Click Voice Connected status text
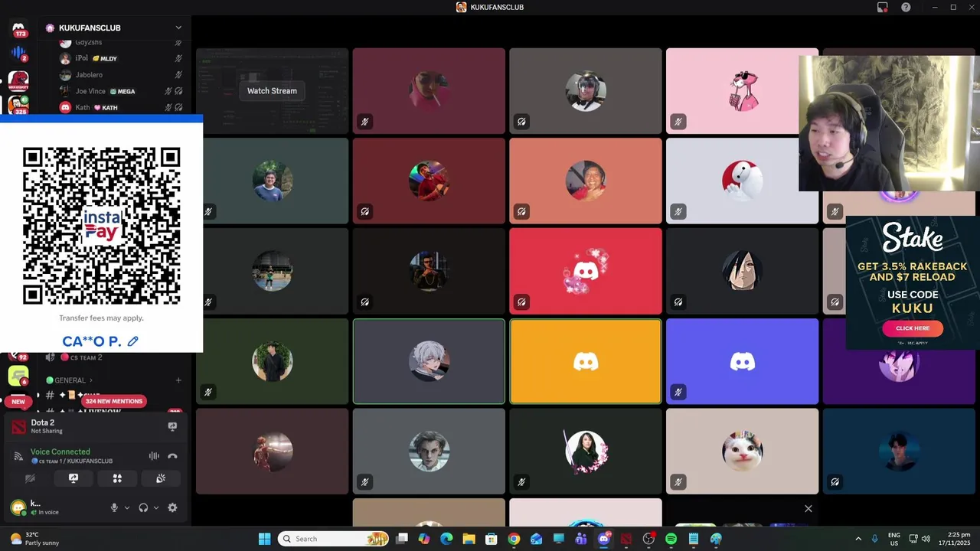This screenshot has width=980, height=551. [x=60, y=452]
